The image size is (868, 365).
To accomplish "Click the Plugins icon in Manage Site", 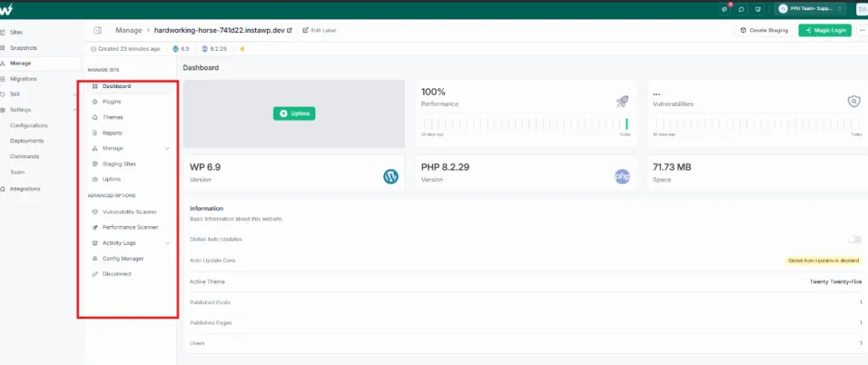I will [95, 102].
